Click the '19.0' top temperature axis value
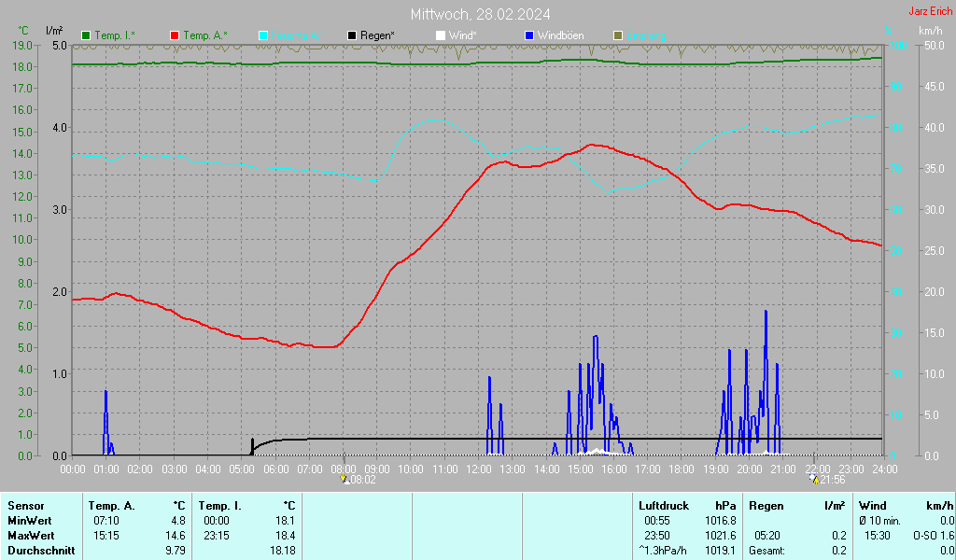Viewport: 956px width, 560px height. coord(22,45)
